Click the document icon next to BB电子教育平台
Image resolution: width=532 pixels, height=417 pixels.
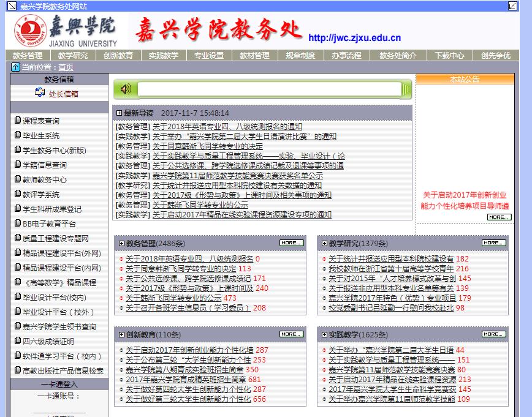18,223
